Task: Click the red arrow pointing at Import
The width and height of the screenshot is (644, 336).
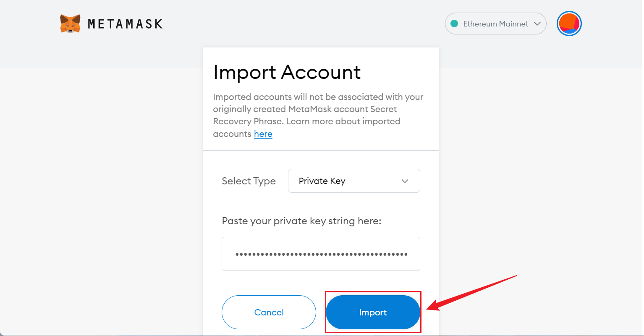Action: tap(471, 293)
